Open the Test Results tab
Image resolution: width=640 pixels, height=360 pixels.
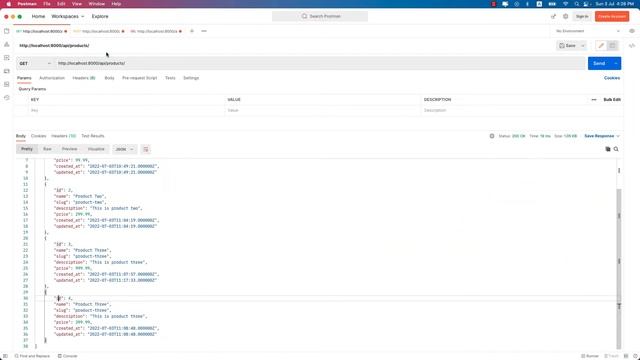(x=93, y=136)
